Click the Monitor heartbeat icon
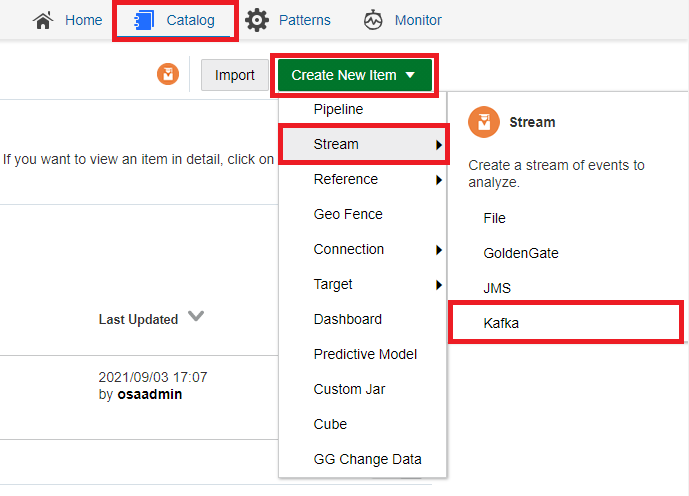The width and height of the screenshot is (689, 496). (x=373, y=20)
